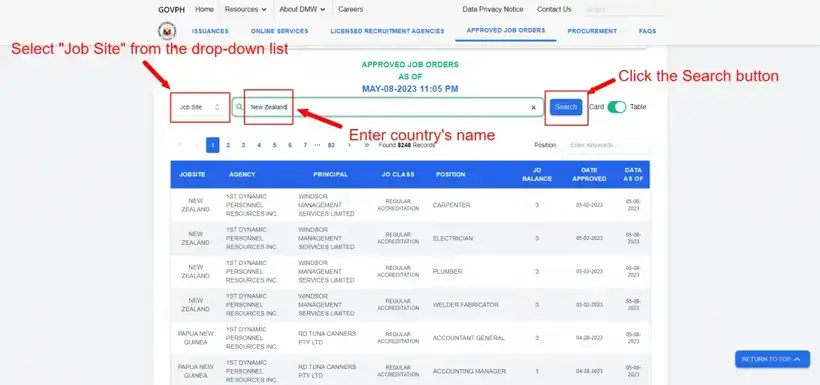Open the FAQs tab

[x=647, y=31]
